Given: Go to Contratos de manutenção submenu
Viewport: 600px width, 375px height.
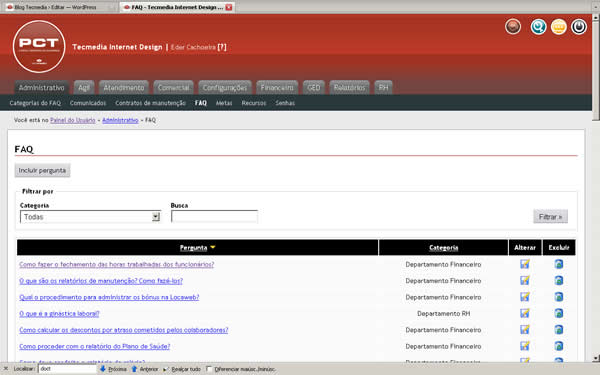Looking at the screenshot, I should coord(150,103).
